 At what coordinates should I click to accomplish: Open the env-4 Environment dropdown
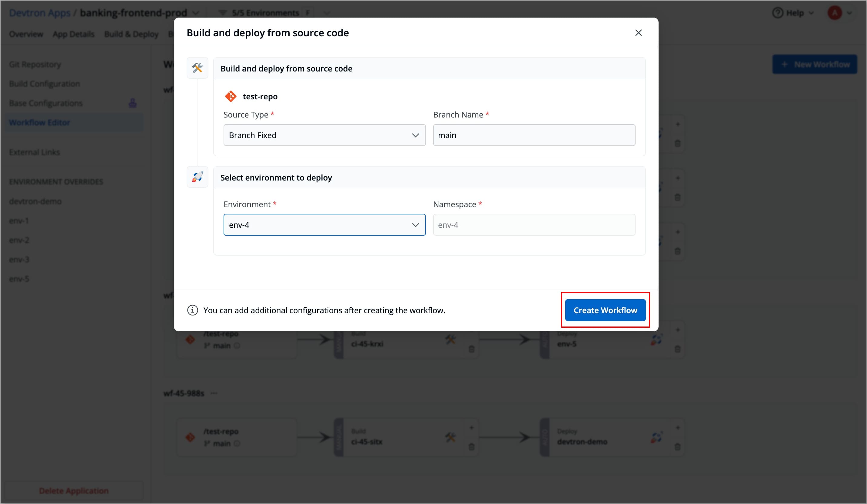(x=324, y=225)
